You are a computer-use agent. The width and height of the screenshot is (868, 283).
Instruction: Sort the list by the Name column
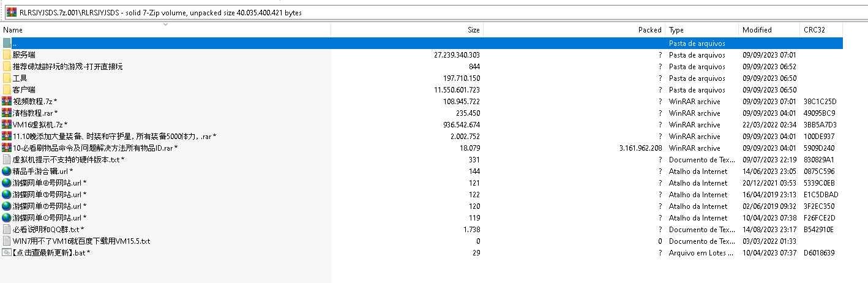[13, 30]
